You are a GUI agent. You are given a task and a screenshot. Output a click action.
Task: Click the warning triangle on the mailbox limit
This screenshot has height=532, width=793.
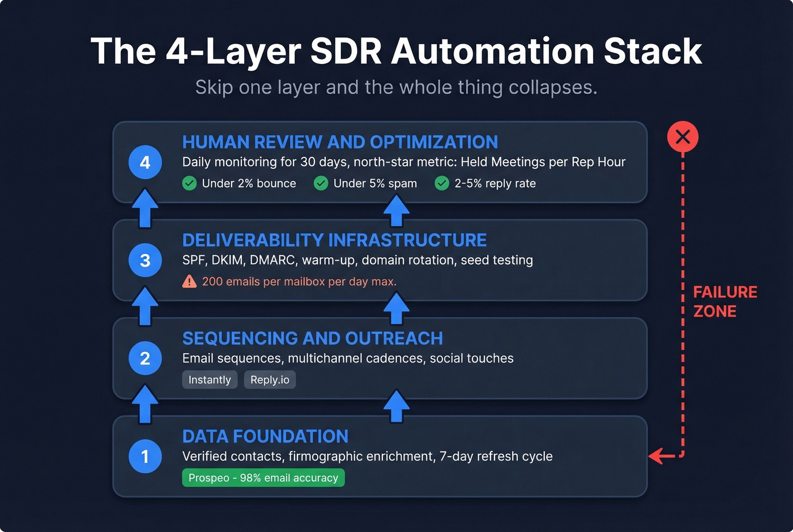click(189, 281)
